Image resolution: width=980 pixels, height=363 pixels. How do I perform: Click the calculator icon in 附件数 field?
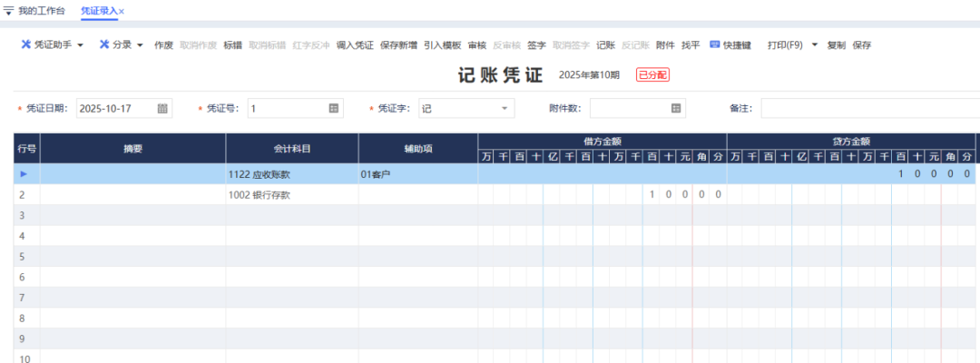click(x=676, y=109)
